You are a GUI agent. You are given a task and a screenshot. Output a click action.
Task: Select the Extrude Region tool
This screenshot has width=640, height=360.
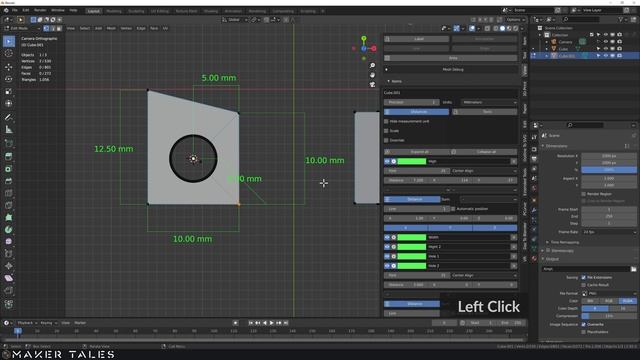tap(9, 156)
